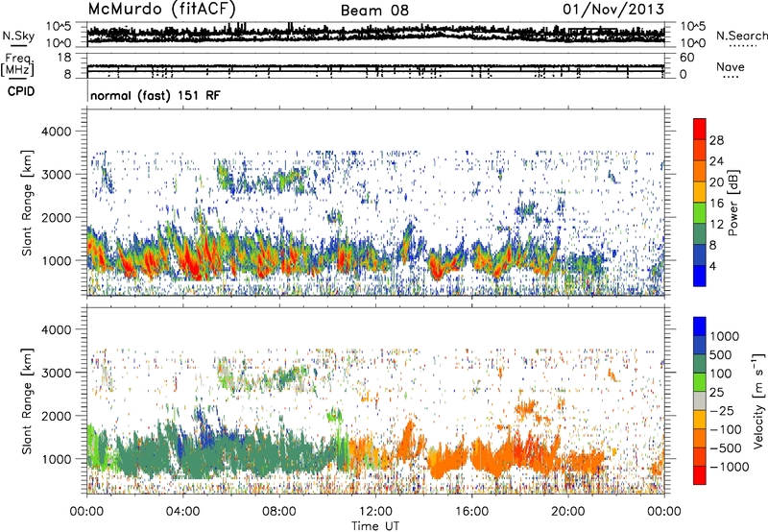The width and height of the screenshot is (768, 532).
Task: Click the "08:00" time tick label
Action: [279, 512]
